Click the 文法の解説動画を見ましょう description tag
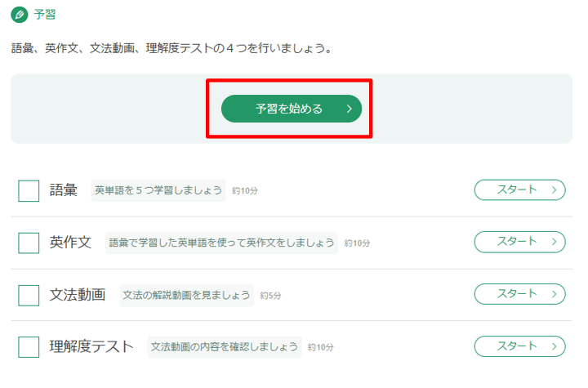The height and width of the screenshot is (388, 588). (187, 296)
